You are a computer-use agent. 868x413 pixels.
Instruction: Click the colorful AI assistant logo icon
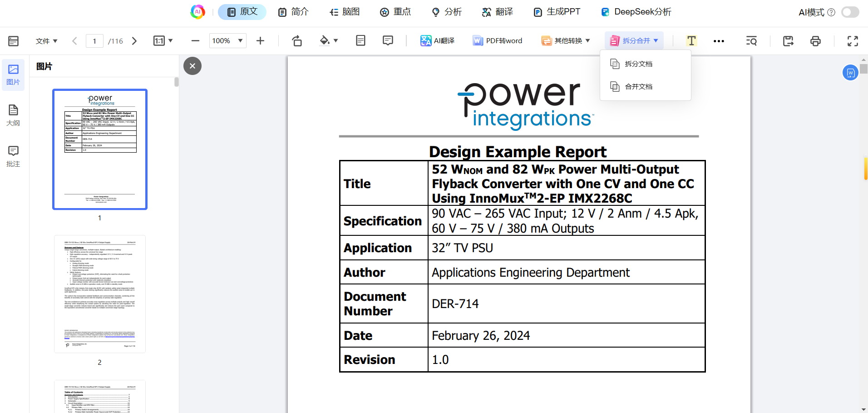click(x=197, y=12)
